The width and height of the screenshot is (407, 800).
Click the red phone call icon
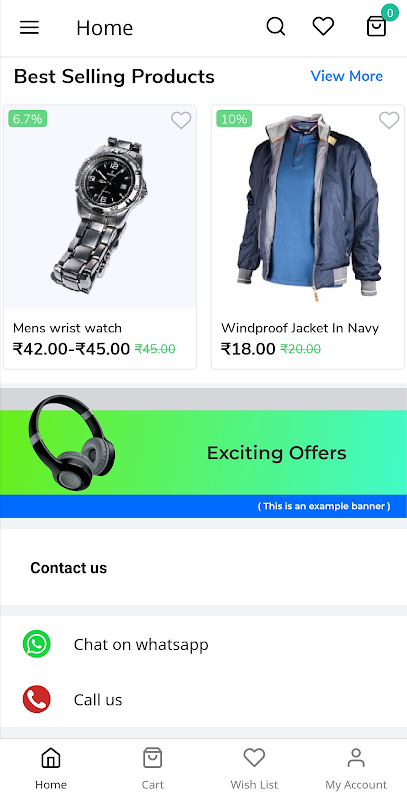[x=37, y=699]
